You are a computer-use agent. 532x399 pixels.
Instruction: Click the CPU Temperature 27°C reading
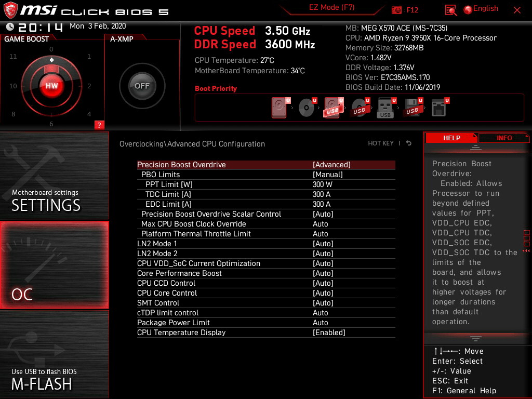[234, 60]
